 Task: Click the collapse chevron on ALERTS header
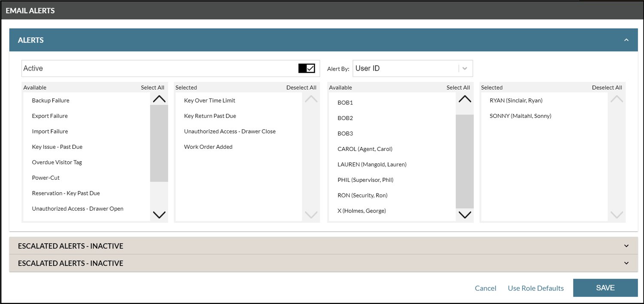(626, 39)
